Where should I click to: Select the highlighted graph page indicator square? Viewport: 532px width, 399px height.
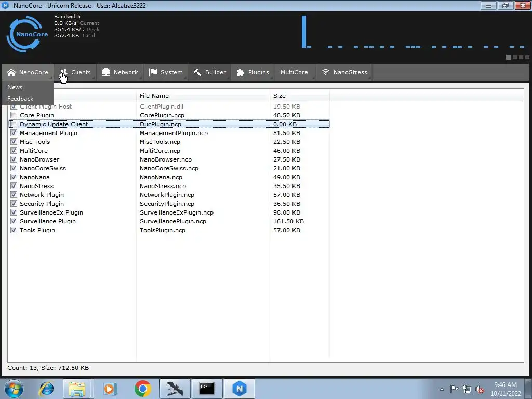[x=509, y=57]
